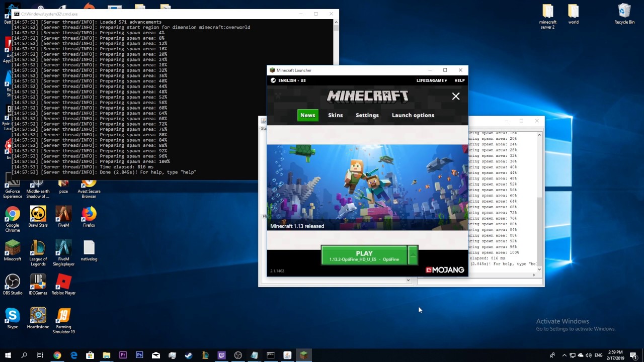Open Microsoft Store from taskbar
The height and width of the screenshot is (362, 644).
[90, 355]
